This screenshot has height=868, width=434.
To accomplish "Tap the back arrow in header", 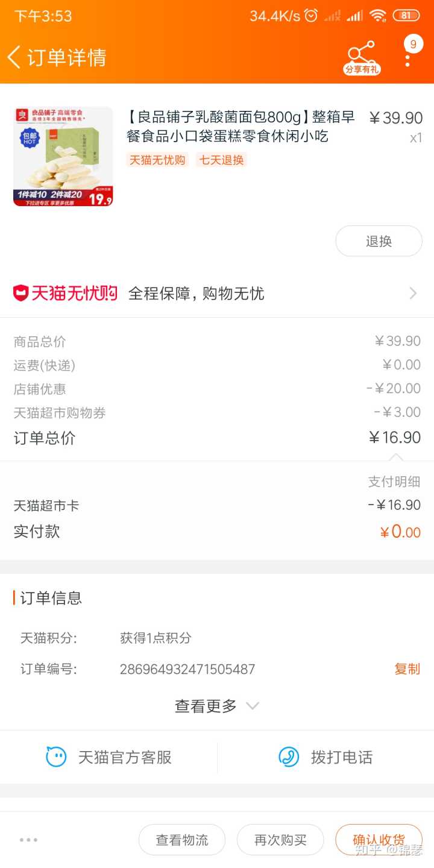I will pyautogui.click(x=14, y=57).
